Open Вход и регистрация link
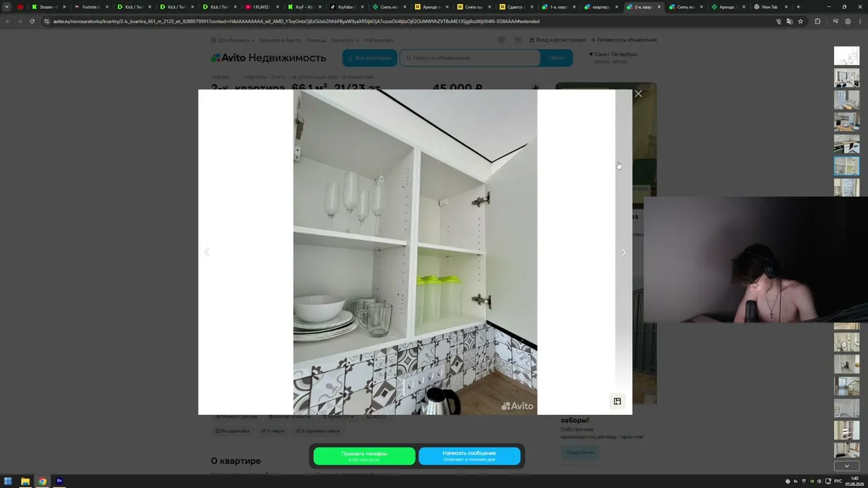 [557, 40]
